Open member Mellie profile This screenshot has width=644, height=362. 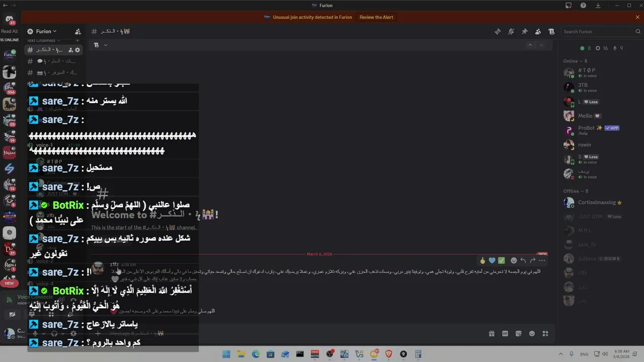(x=596, y=116)
